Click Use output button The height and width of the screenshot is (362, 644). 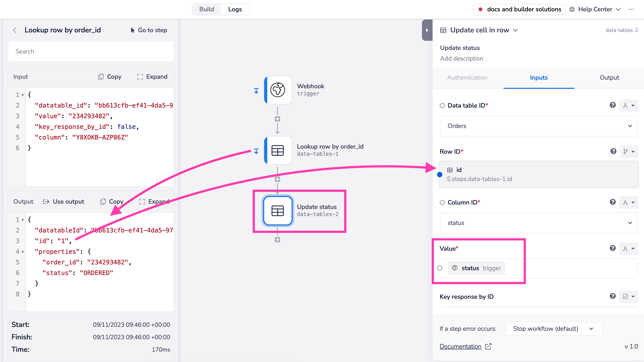[x=64, y=201]
